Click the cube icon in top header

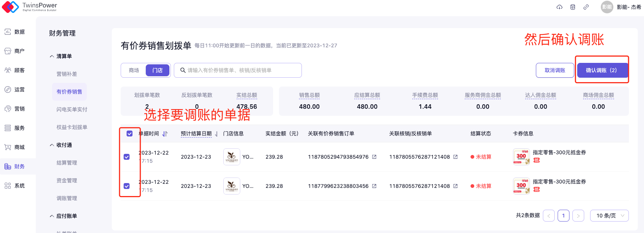pos(573,7)
